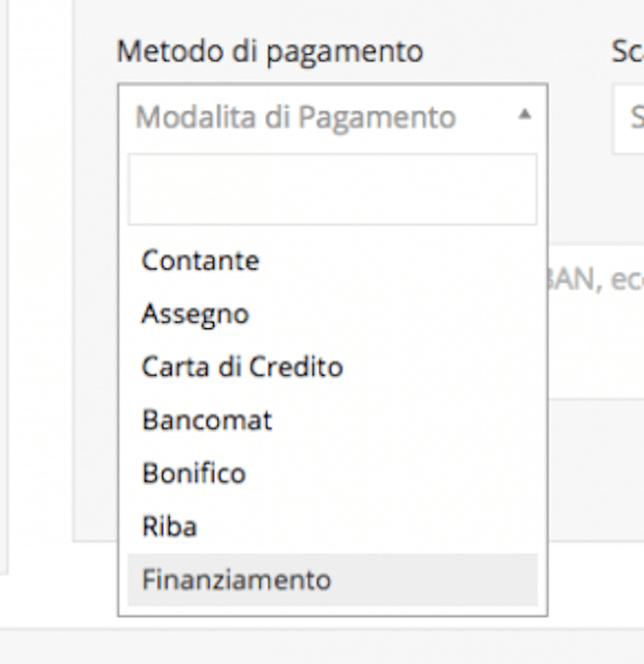
Task: Click the Metodo di pagamento label
Action: (x=270, y=52)
